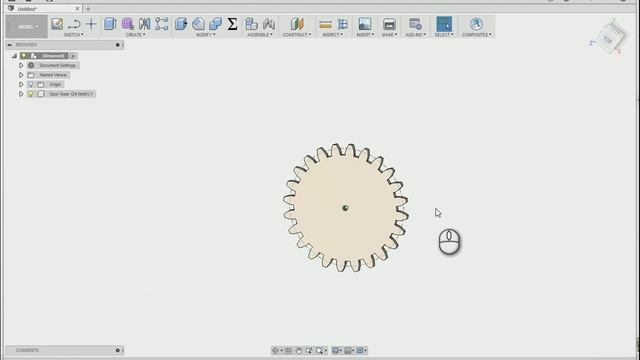
Task: Open the COMPOSITES menu dropdown
Action: click(477, 35)
